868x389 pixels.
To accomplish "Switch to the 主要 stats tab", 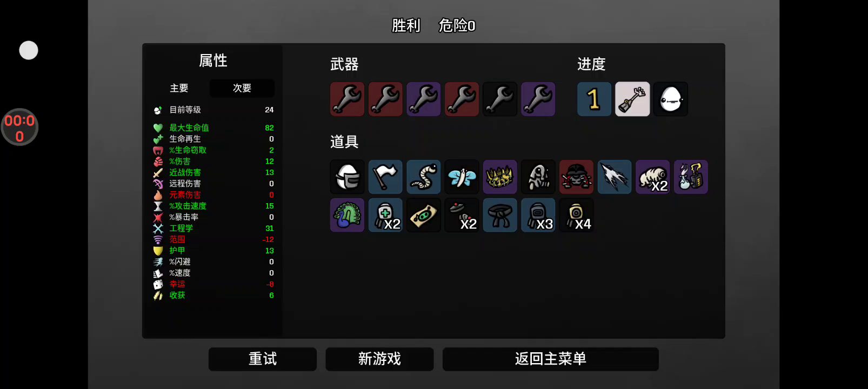I will pos(179,88).
